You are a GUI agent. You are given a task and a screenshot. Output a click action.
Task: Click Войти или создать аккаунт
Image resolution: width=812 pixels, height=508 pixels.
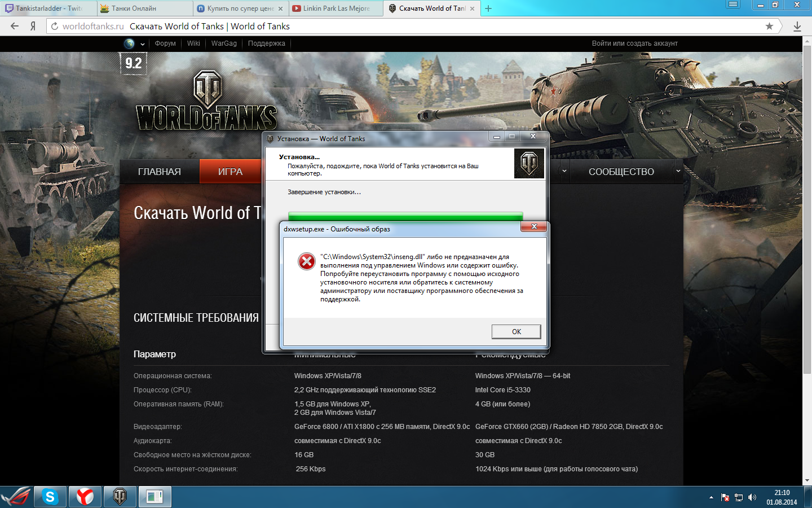click(x=634, y=43)
